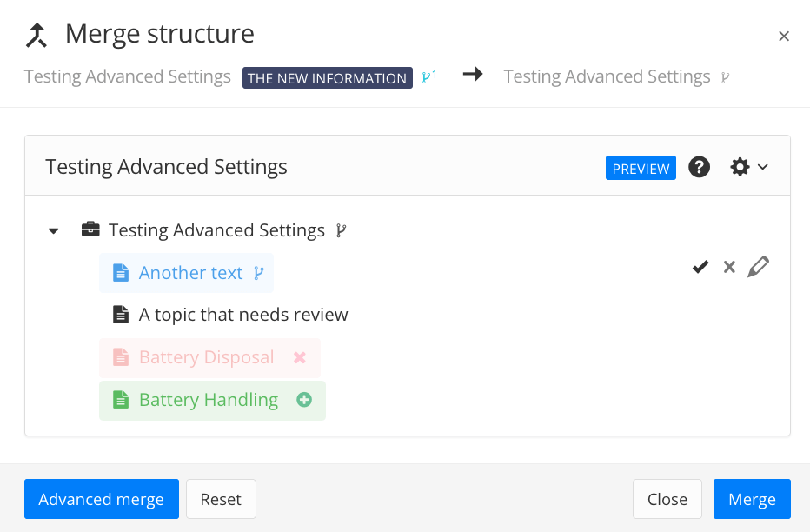This screenshot has height=532, width=810.
Task: Select A topic that needs review
Action: coord(243,315)
